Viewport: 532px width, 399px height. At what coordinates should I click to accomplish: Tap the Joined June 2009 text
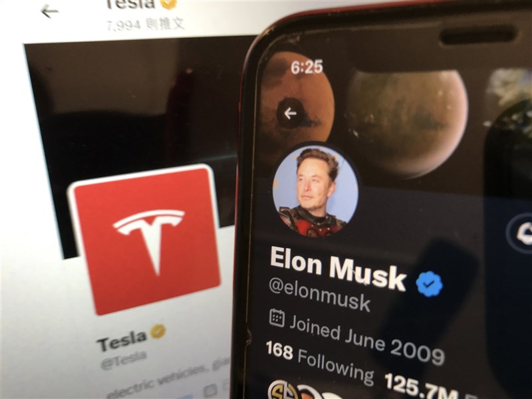click(366, 340)
